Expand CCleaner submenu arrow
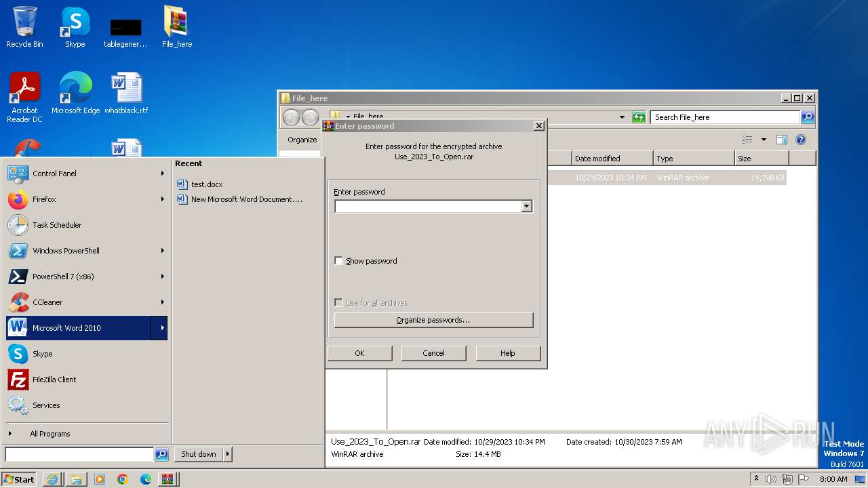 162,302
